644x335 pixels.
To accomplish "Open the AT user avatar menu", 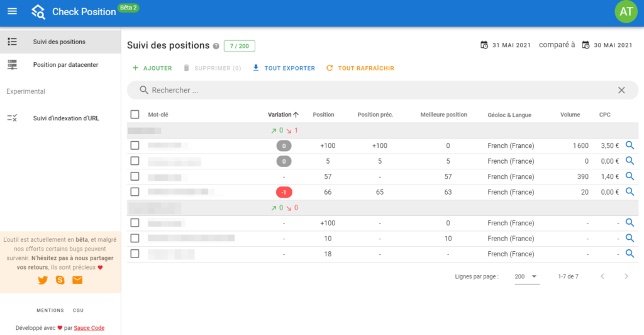I will [x=626, y=11].
